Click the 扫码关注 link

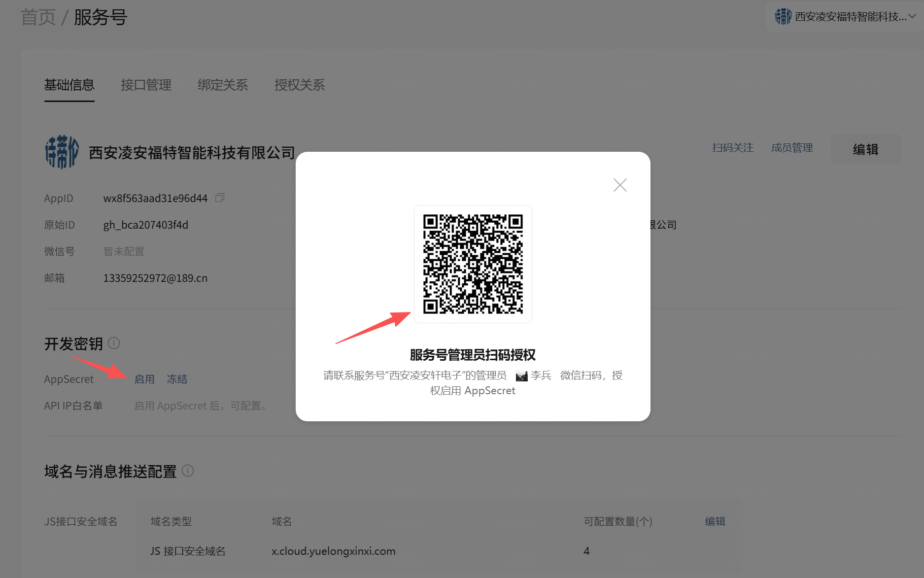[x=733, y=148]
